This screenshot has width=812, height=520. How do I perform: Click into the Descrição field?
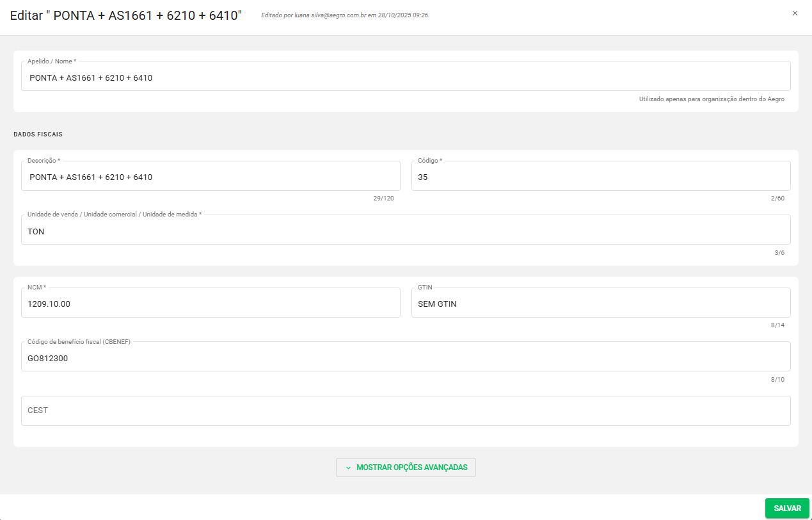point(211,177)
